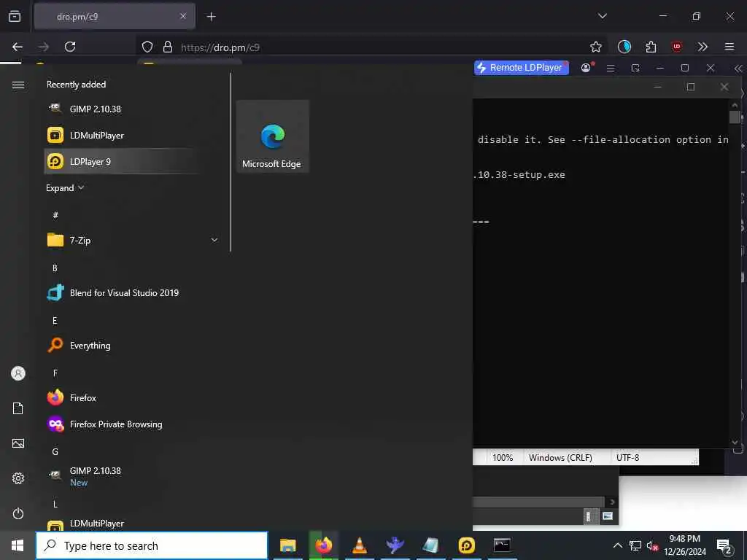
Task: Open LDPlayer account profile icon
Action: (586, 68)
